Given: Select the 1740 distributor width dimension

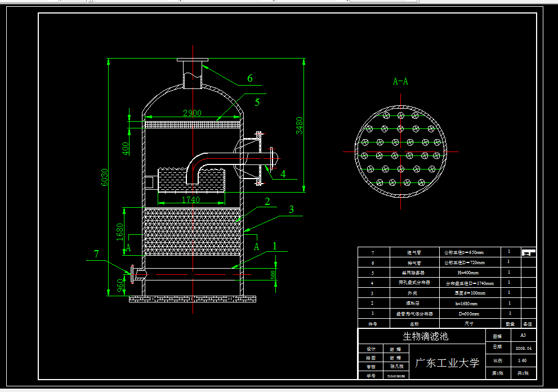Looking at the screenshot, I should point(191,200).
